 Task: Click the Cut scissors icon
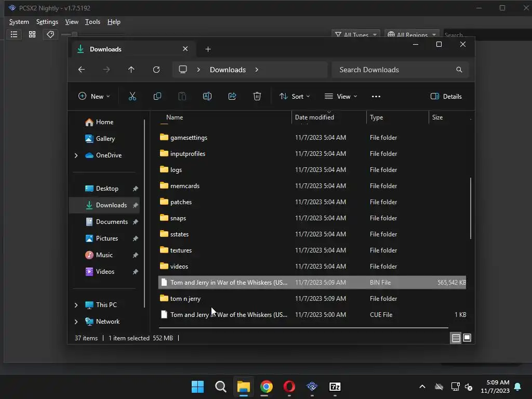(132, 96)
